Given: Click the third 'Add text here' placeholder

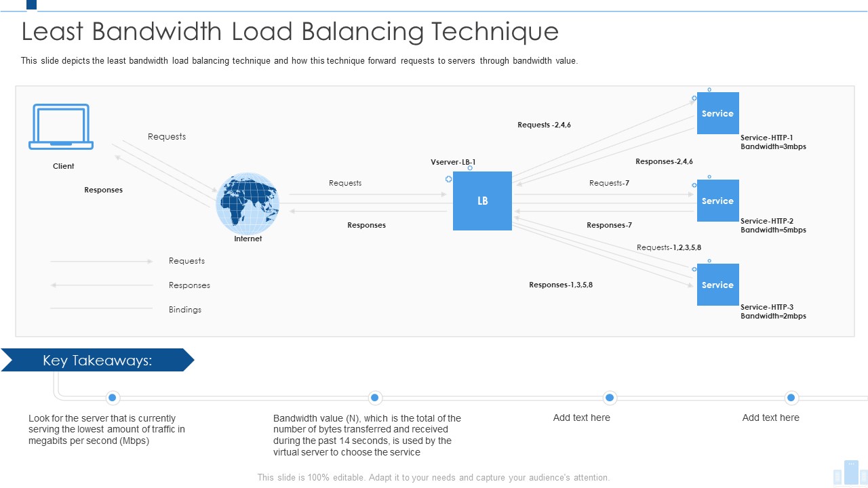Looking at the screenshot, I should pos(582,418).
